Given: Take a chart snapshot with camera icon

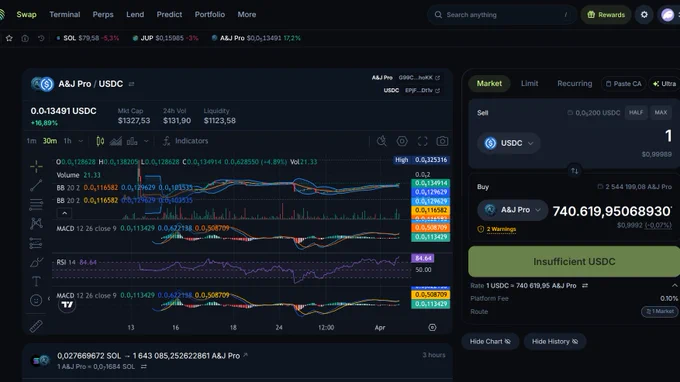Looking at the screenshot, I should pyautogui.click(x=442, y=141).
